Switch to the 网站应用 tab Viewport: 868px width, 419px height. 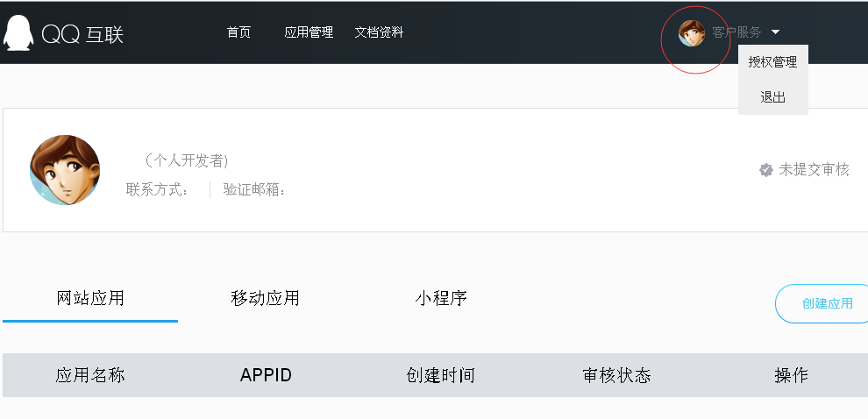(90, 298)
